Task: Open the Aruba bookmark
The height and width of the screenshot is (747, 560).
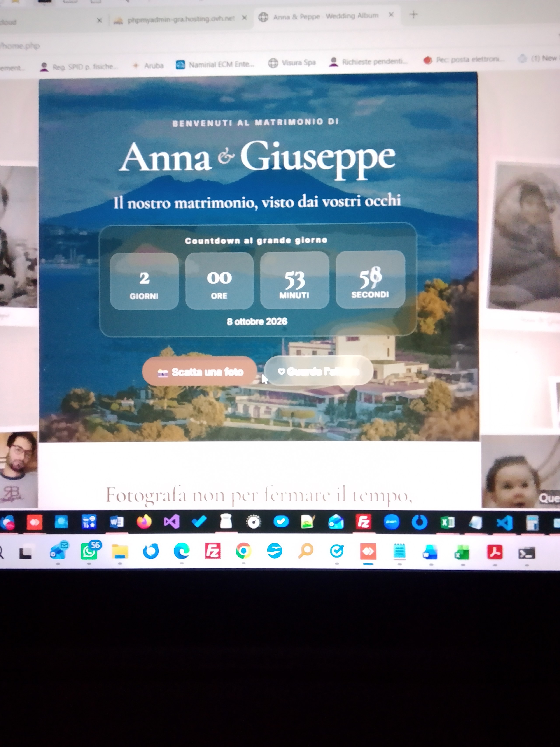Action: (x=149, y=65)
